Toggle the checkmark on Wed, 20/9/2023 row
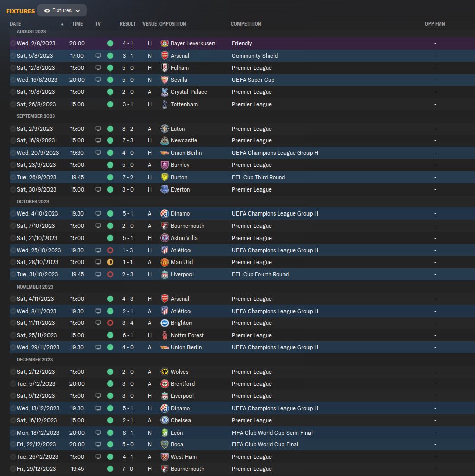The height and width of the screenshot is (476, 475). point(13,153)
